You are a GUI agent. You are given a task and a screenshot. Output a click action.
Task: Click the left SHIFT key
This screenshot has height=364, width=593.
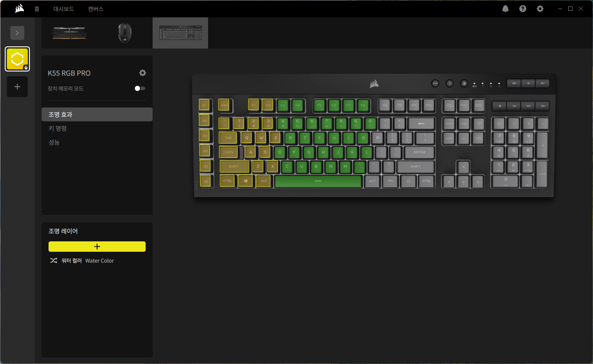[234, 166]
